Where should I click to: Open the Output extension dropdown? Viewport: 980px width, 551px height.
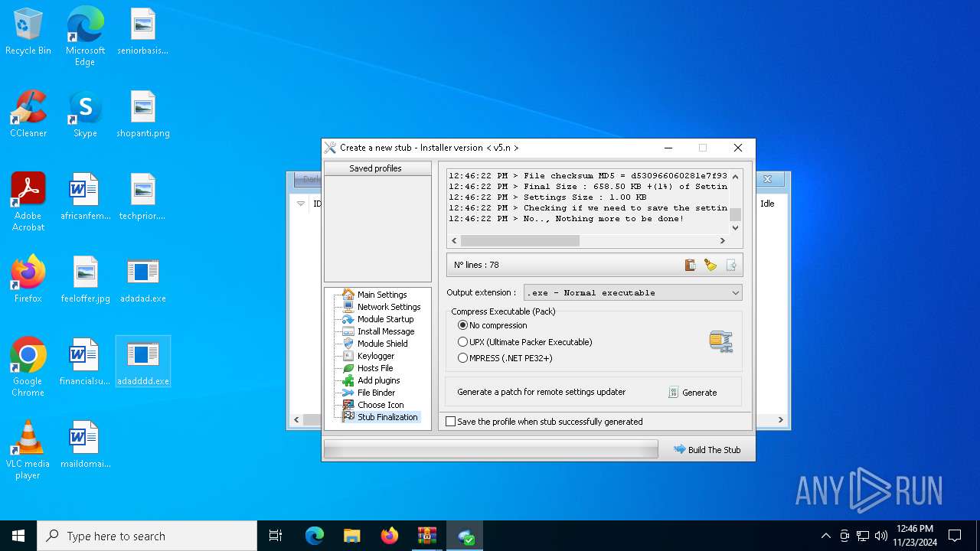(x=632, y=292)
